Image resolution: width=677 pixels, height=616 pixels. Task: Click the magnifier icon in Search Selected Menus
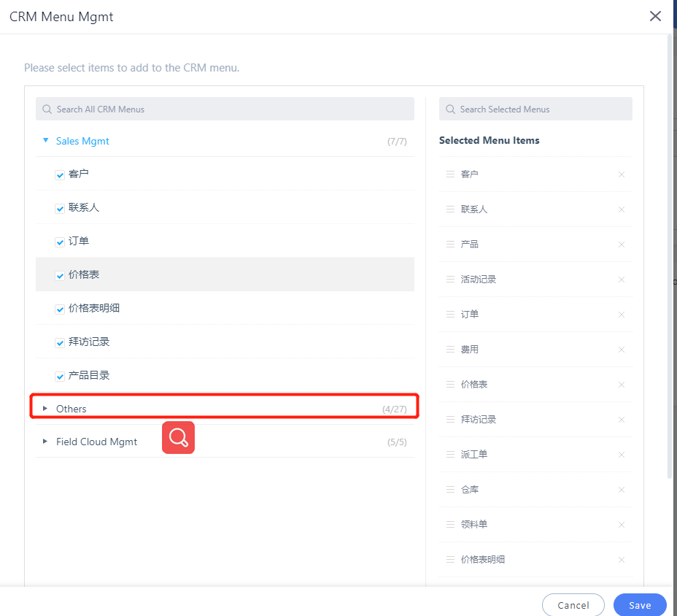tap(450, 109)
